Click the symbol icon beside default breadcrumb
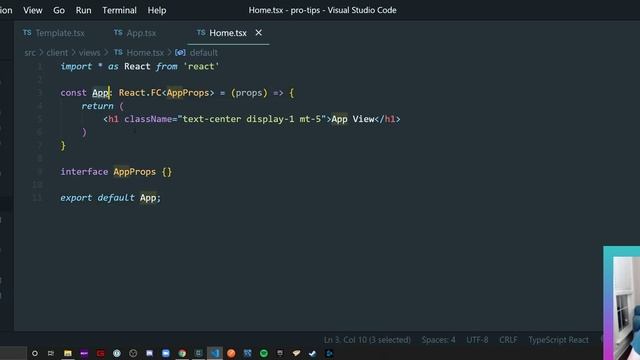640x360 pixels. tap(180, 53)
